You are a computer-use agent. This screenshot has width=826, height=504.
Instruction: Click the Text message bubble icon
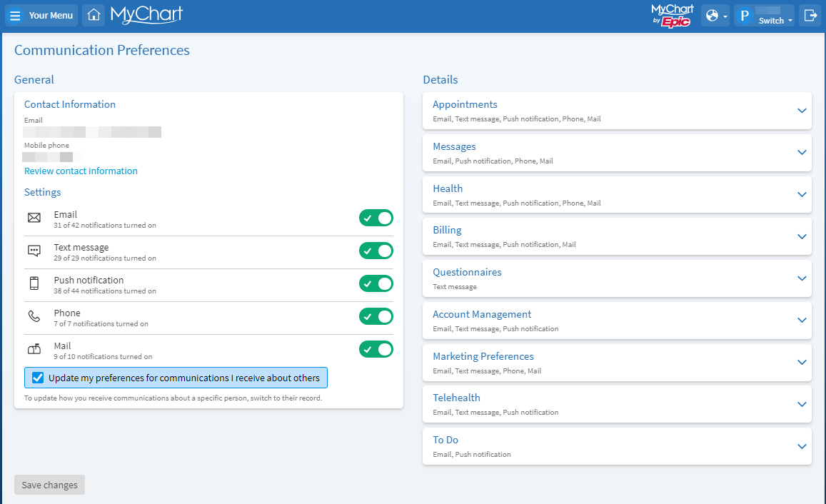point(34,251)
